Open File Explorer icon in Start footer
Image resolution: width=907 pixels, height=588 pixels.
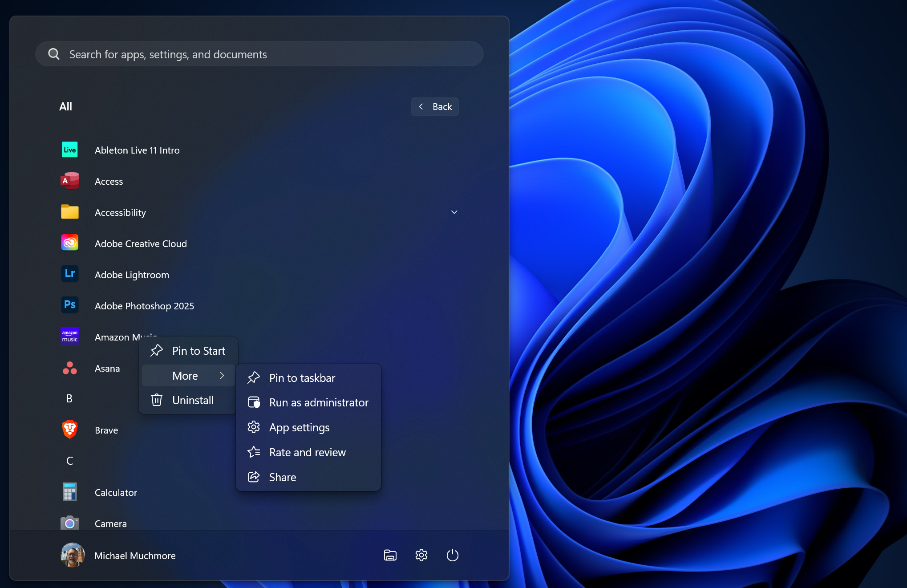pos(390,555)
